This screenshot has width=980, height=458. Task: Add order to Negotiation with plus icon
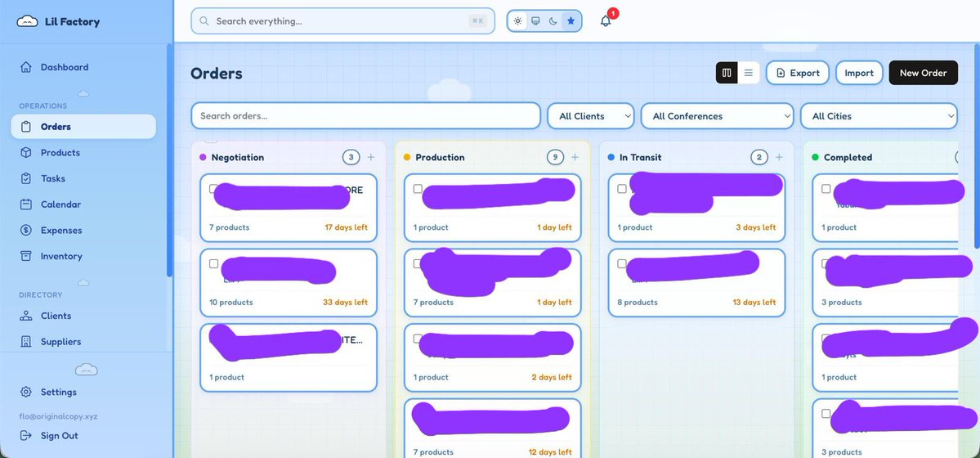[370, 157]
